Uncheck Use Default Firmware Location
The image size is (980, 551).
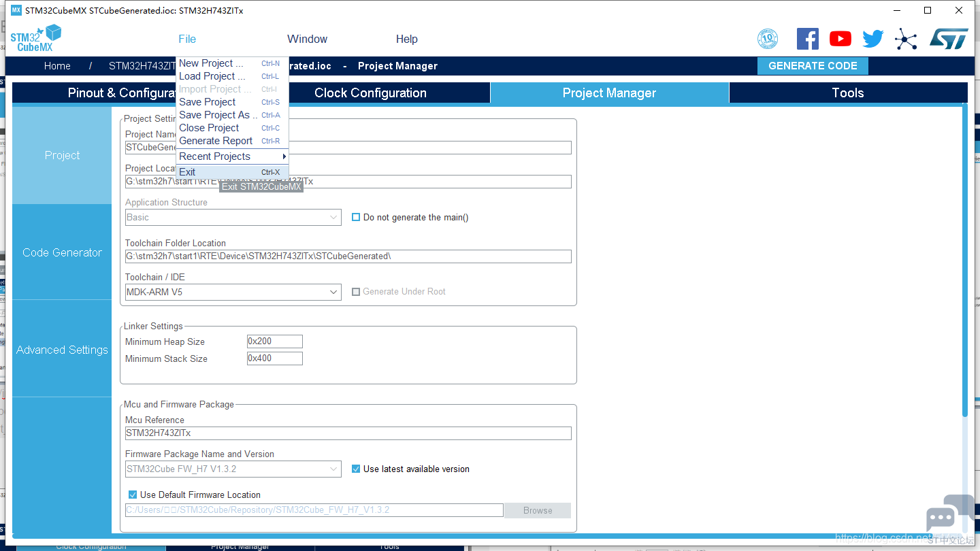click(133, 495)
